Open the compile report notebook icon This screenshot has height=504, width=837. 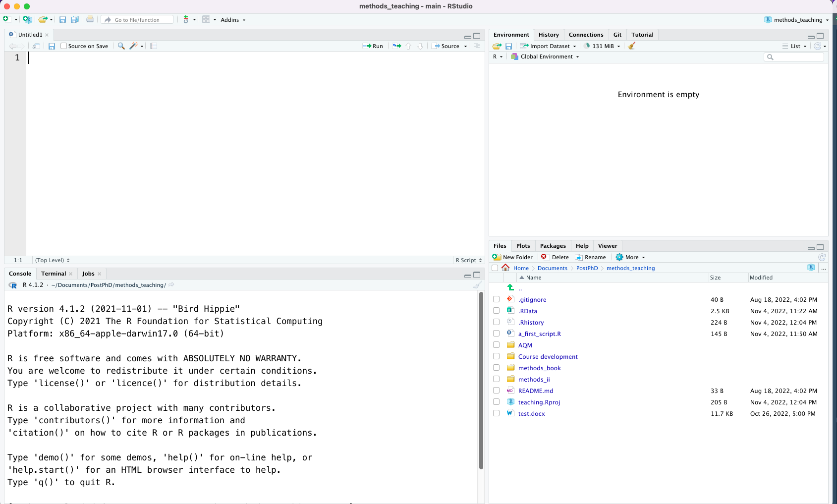tap(154, 46)
